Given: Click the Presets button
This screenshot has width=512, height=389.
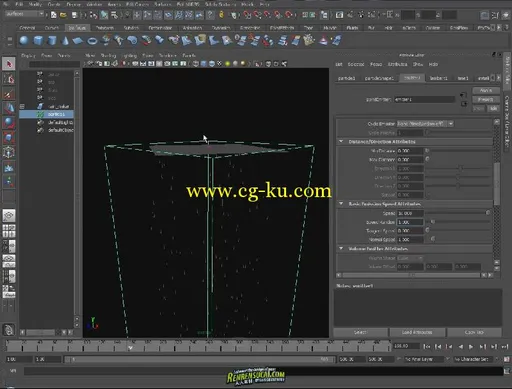Looking at the screenshot, I should pyautogui.click(x=486, y=100).
